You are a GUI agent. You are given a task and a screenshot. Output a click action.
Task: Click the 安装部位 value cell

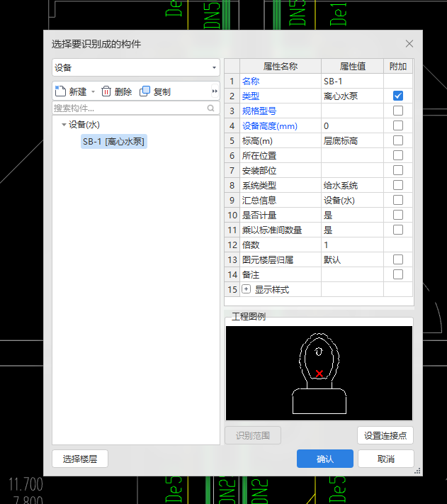(x=352, y=170)
